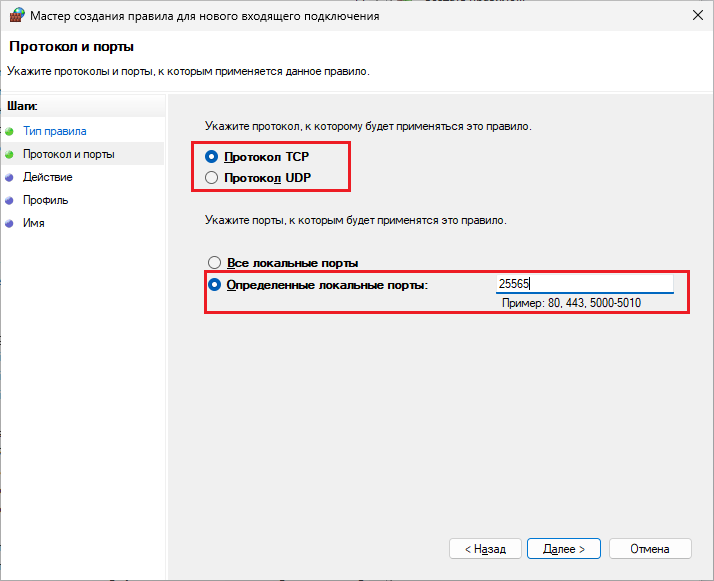Viewport: 714px width, 581px height.
Task: Click the purple bullet next to Профиль
Action: coord(10,200)
